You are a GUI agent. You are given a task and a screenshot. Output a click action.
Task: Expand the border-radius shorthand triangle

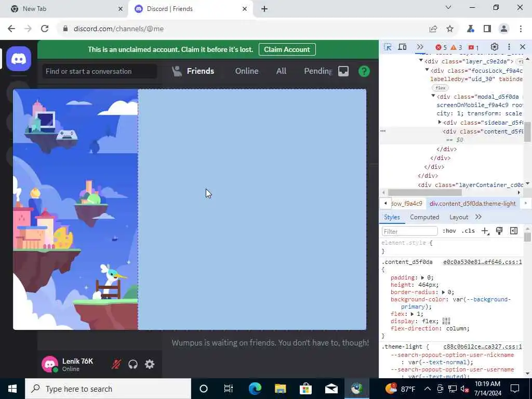click(443, 292)
